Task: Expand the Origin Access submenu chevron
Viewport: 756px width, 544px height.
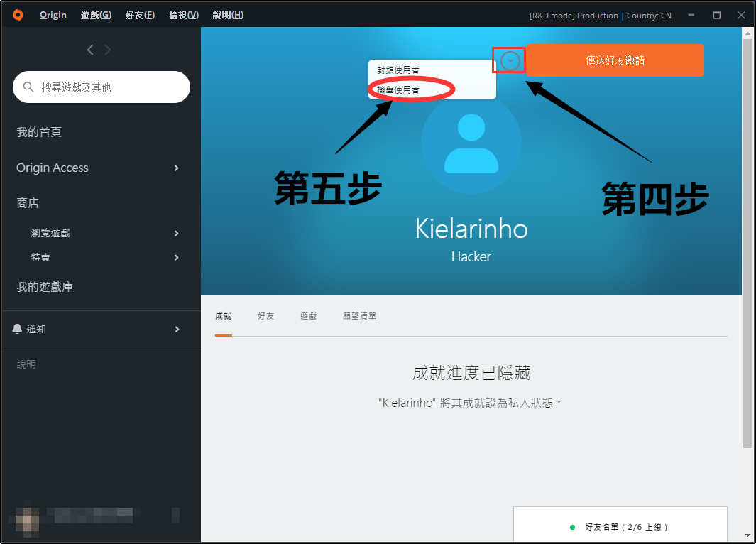Action: pyautogui.click(x=177, y=168)
